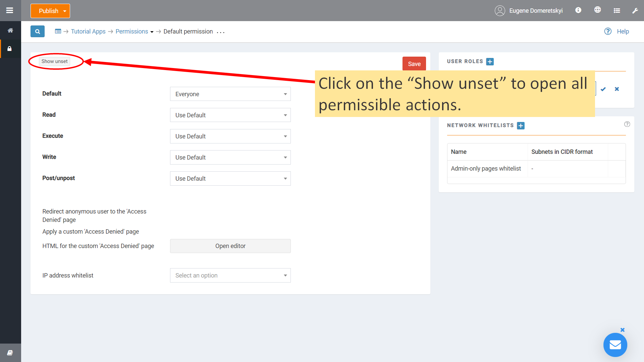Click the lock icon in sidebar
The width and height of the screenshot is (644, 362).
tap(10, 49)
